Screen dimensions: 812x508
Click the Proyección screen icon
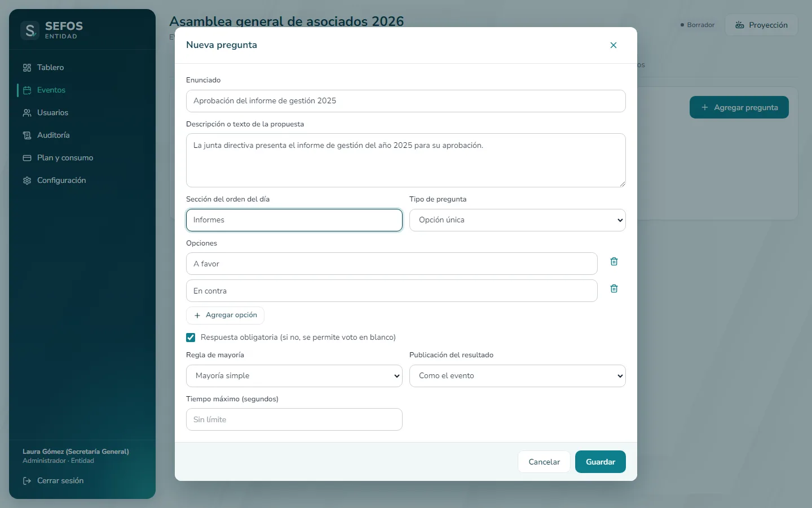[x=740, y=25]
